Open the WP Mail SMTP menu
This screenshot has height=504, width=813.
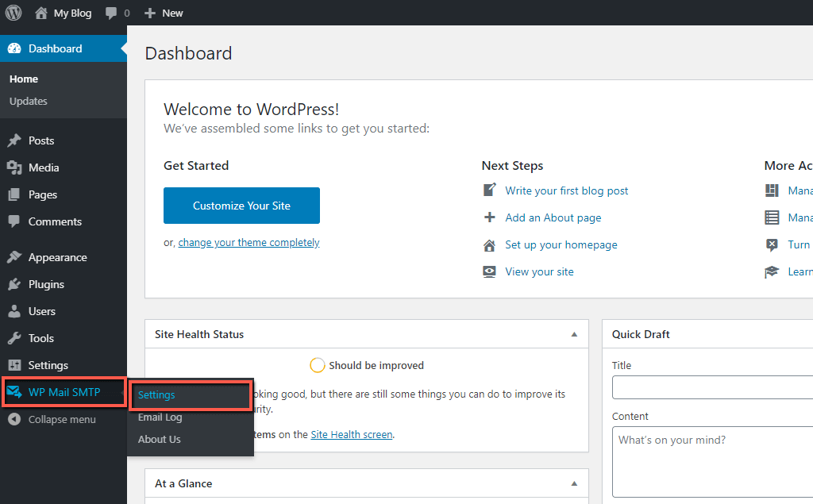pyautogui.click(x=64, y=392)
